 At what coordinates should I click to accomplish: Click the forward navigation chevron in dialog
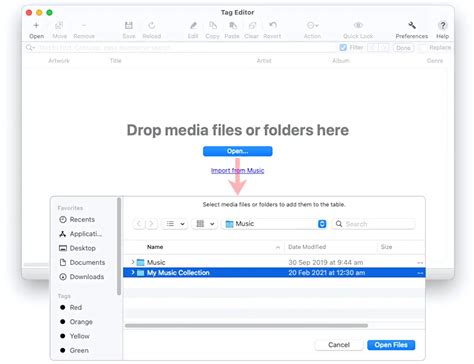pyautogui.click(x=151, y=224)
